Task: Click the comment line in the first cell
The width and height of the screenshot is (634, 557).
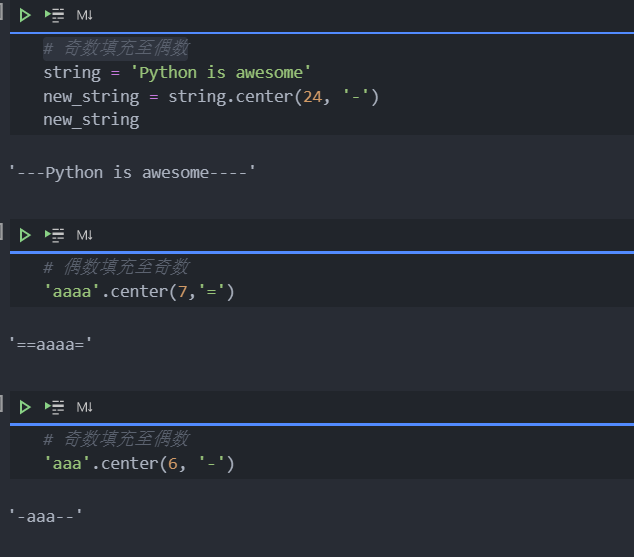Action: pyautogui.click(x=115, y=48)
